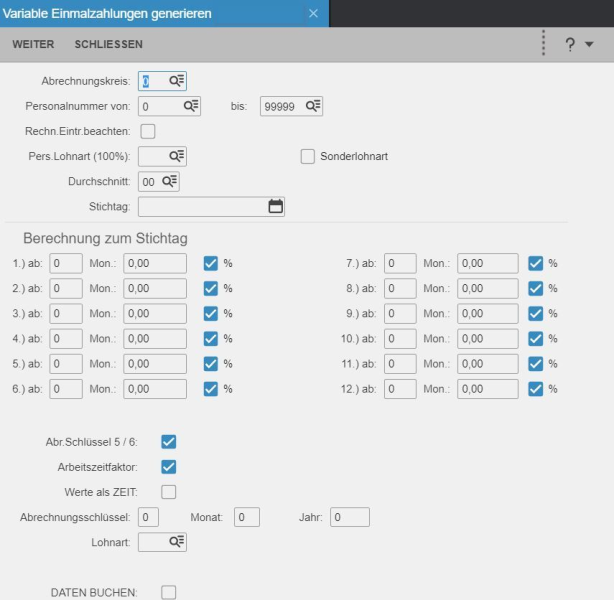Uncheck percent checkbox in row 11.)

(x=536, y=364)
